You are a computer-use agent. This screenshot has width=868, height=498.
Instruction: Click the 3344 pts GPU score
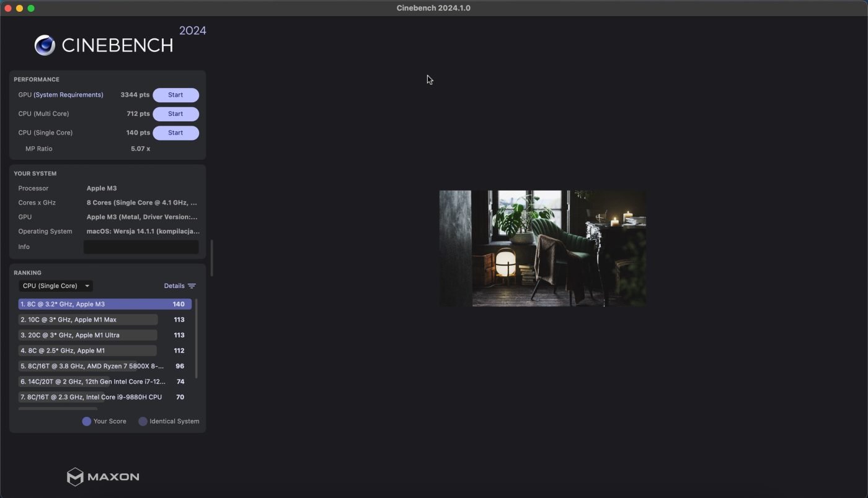pos(135,95)
